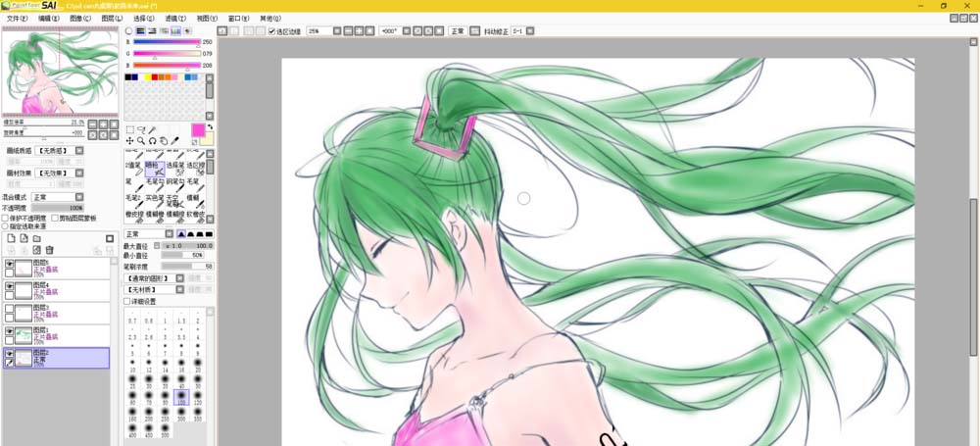Pick the red swatch in palette
The height and width of the screenshot is (446, 980).
coord(155,77)
